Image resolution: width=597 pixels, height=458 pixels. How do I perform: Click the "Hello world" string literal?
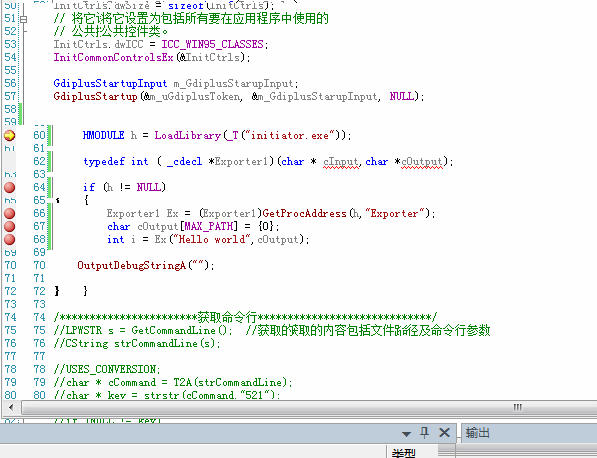tap(212, 239)
